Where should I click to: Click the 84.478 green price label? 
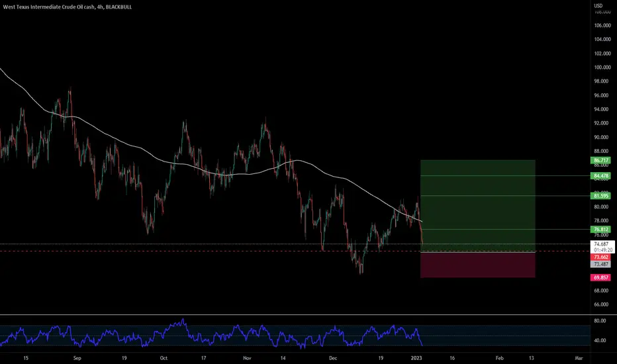(600, 176)
